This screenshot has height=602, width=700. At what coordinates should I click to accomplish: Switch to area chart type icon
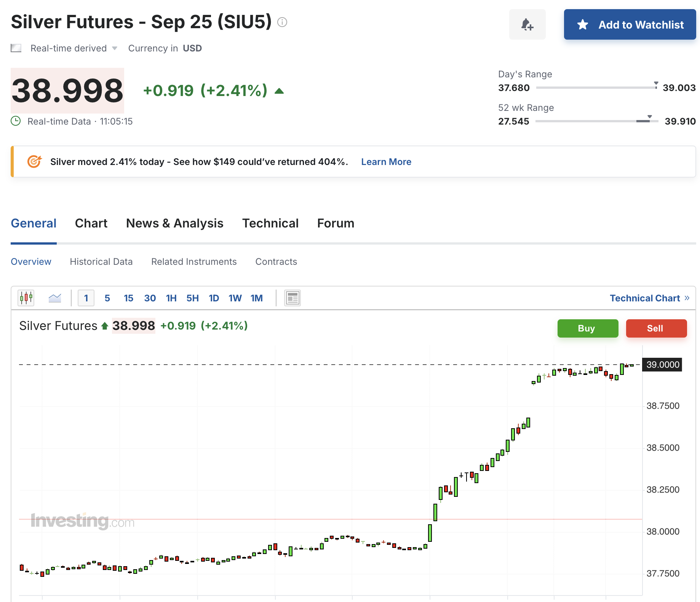pyautogui.click(x=55, y=298)
